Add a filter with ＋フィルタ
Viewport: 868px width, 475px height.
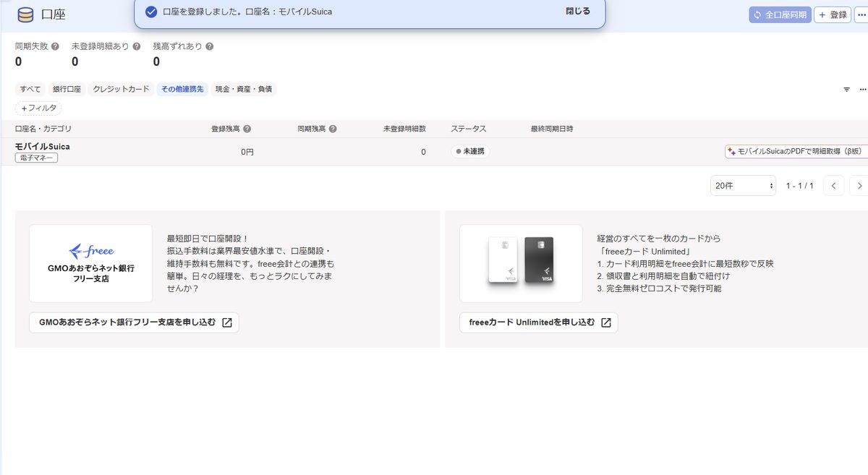pyautogui.click(x=39, y=108)
